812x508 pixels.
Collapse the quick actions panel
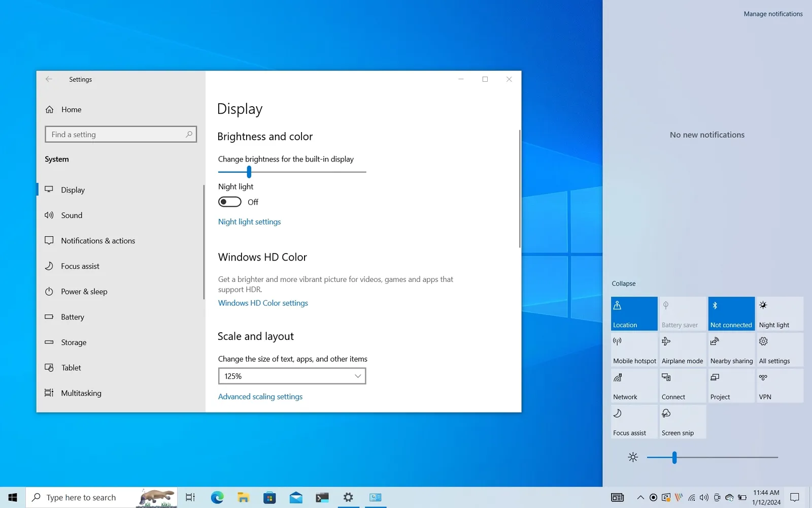623,283
